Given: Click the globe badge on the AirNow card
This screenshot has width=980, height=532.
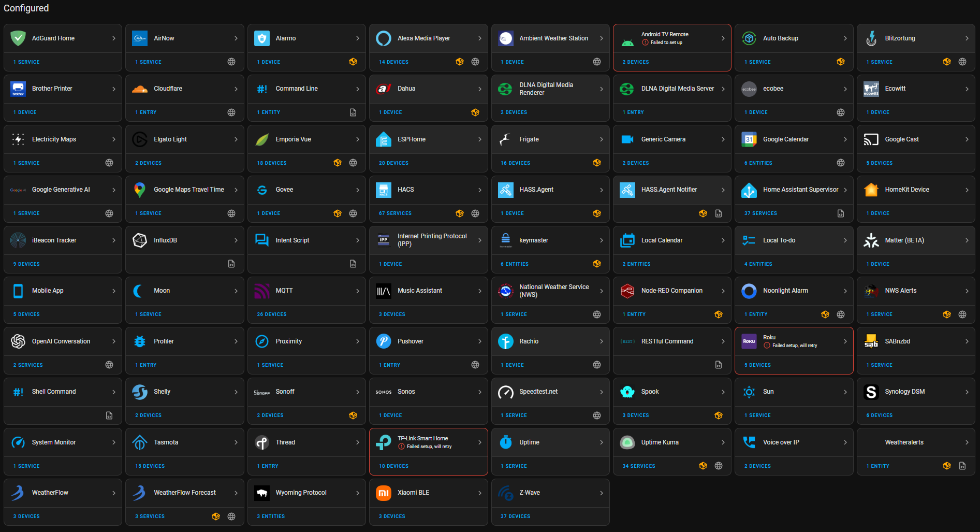Looking at the screenshot, I should tap(231, 62).
